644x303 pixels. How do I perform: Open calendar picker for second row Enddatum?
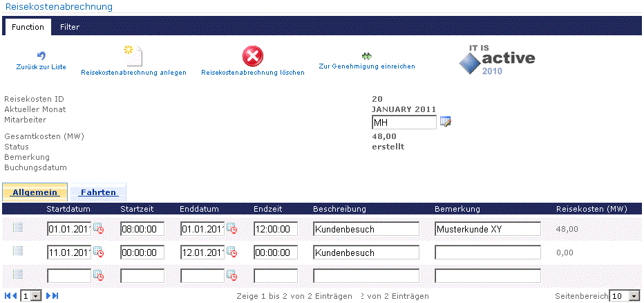pos(231,252)
